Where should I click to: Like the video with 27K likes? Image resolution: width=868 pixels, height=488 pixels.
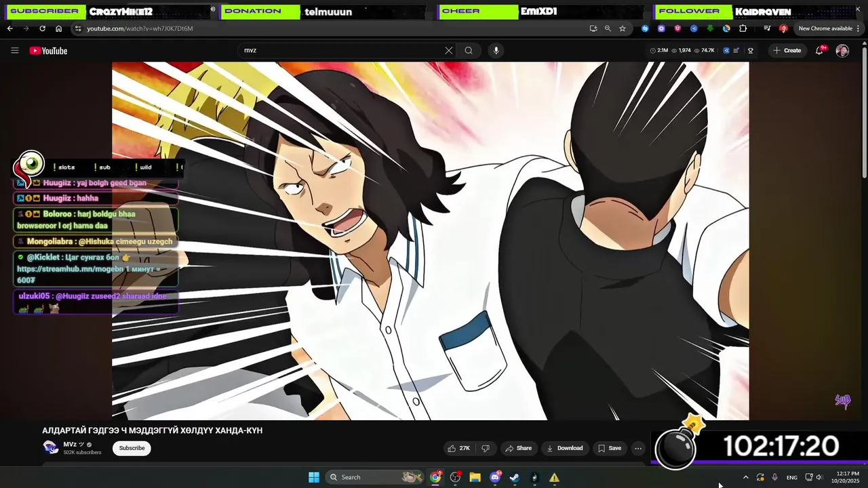coord(458,448)
